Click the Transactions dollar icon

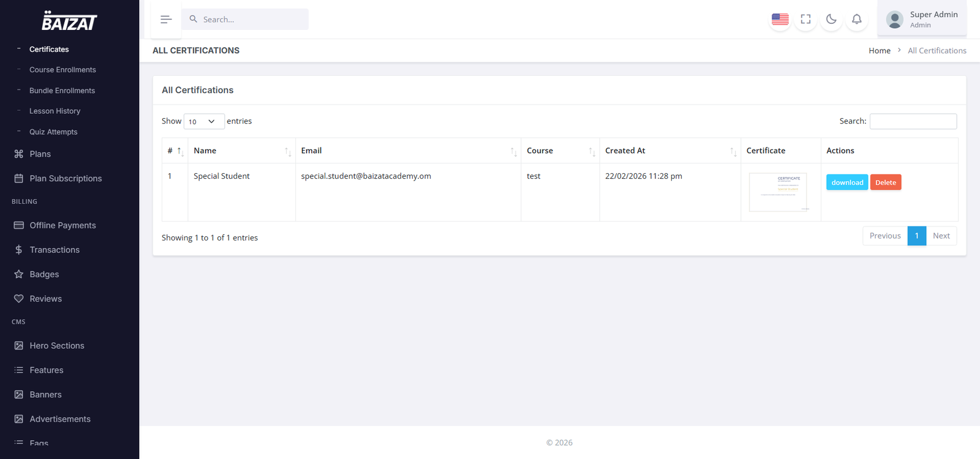point(19,250)
